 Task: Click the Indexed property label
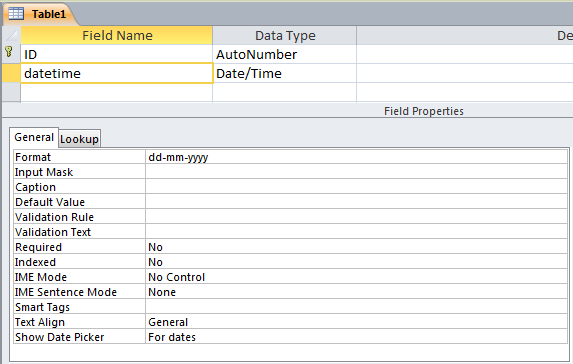(79, 262)
